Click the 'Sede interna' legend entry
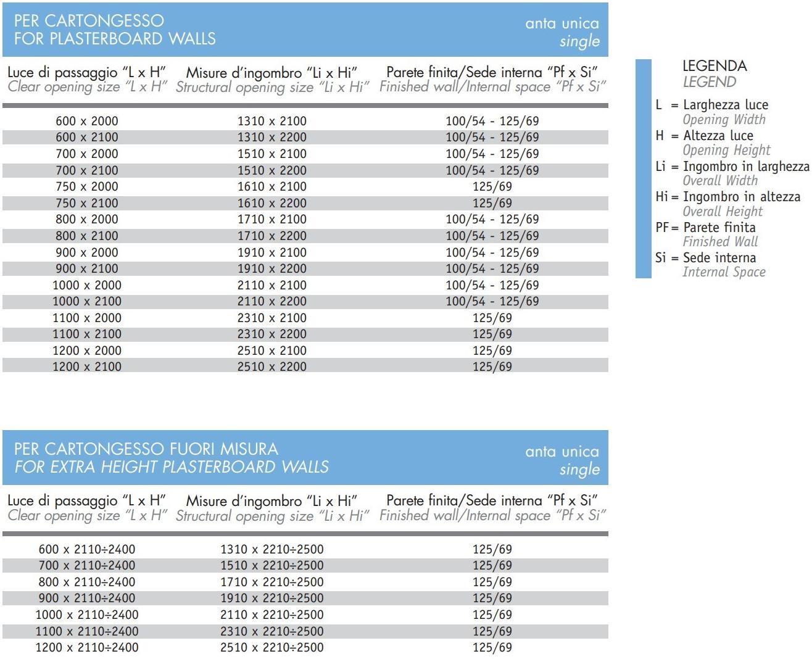Image resolution: width=812 pixels, height=659 pixels. point(719,258)
